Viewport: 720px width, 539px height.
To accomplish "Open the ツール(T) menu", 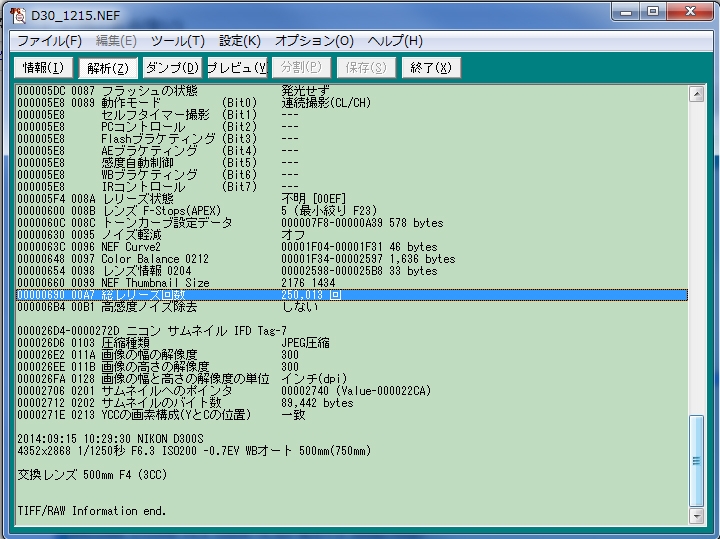I will click(178, 41).
